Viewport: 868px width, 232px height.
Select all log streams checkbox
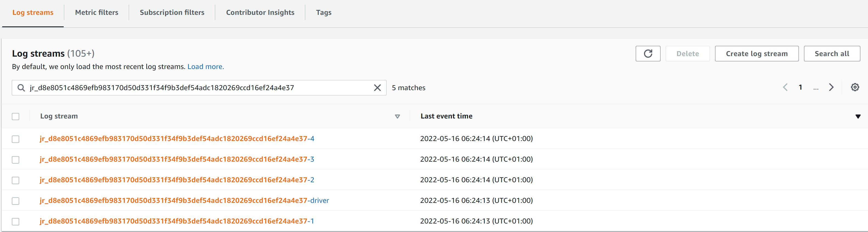click(x=15, y=116)
